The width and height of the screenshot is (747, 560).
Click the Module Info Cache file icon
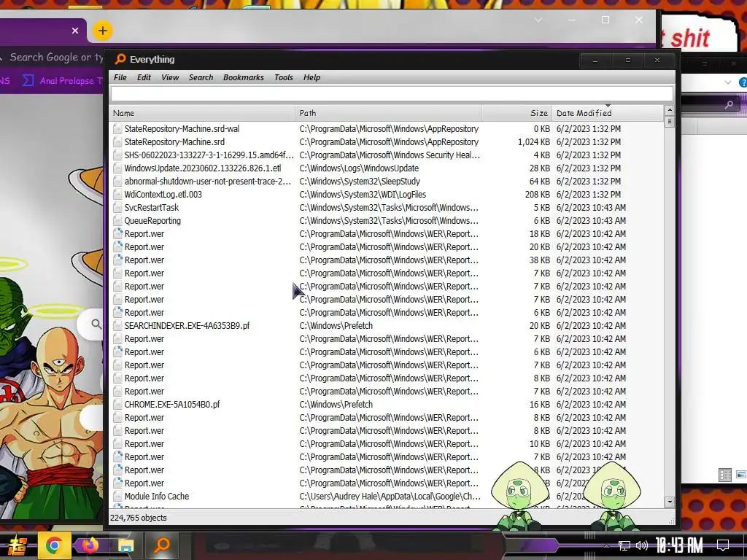tap(117, 496)
